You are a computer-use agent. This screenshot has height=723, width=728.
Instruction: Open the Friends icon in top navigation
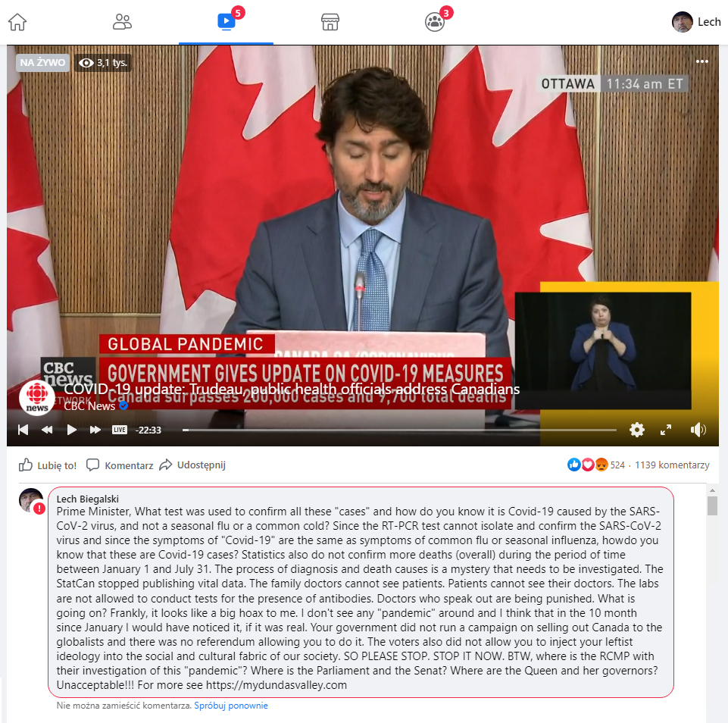point(122,22)
